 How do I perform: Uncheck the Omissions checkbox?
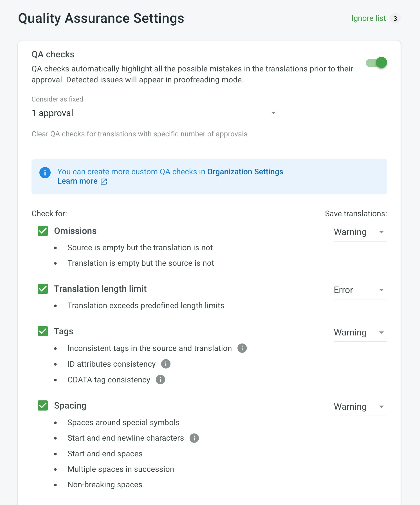(42, 231)
